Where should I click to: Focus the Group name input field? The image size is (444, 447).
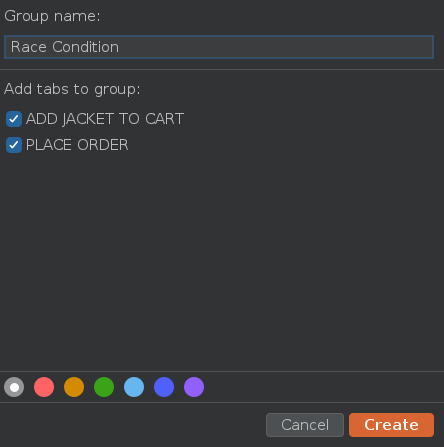pos(219,47)
